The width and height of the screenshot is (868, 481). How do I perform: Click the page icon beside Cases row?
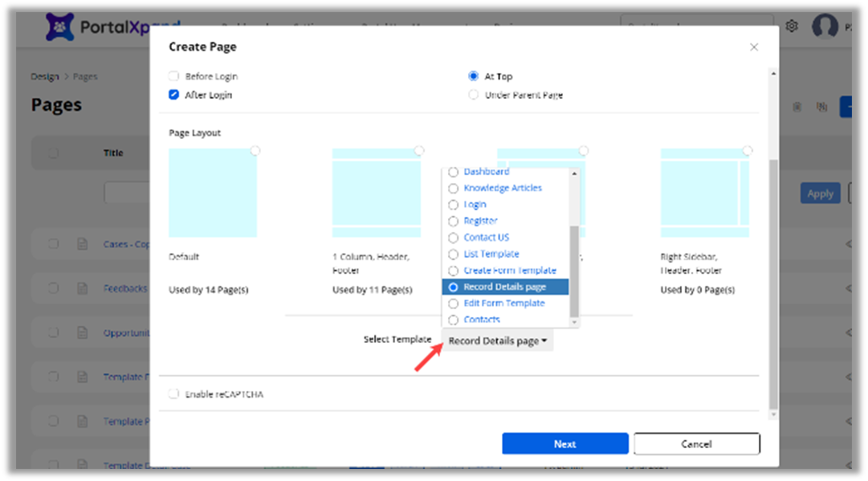point(82,244)
